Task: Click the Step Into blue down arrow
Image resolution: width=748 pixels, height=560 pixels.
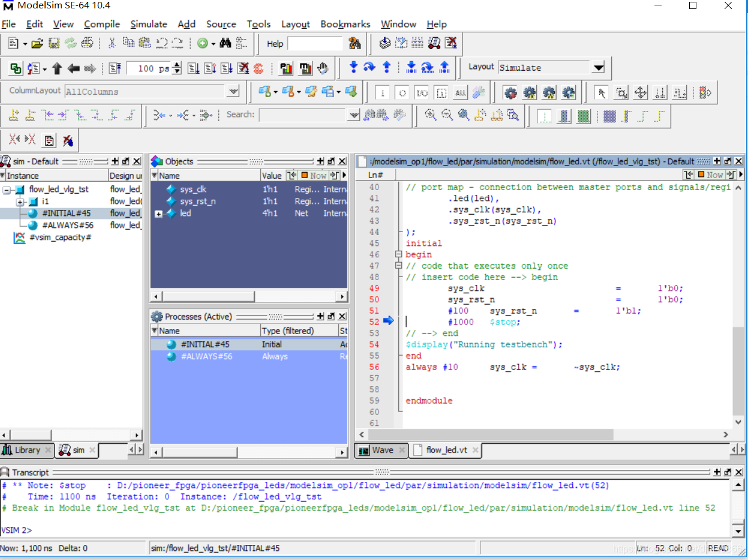Action: (353, 67)
